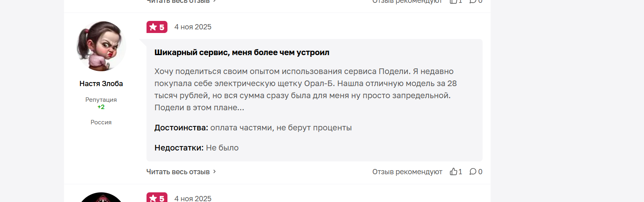The height and width of the screenshot is (202, 644).
Task: Click the date "4 ноя 2025" on Настя Злоба's review
Action: point(193,27)
